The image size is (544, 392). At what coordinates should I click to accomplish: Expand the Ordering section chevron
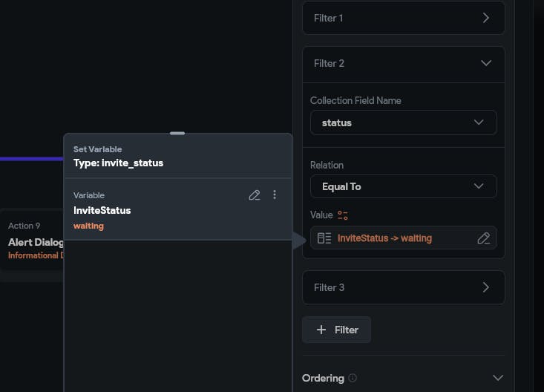497,378
